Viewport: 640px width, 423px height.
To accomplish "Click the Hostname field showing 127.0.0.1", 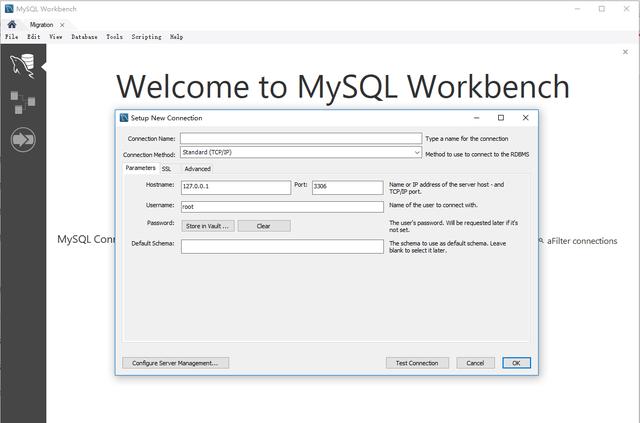I will [236, 187].
